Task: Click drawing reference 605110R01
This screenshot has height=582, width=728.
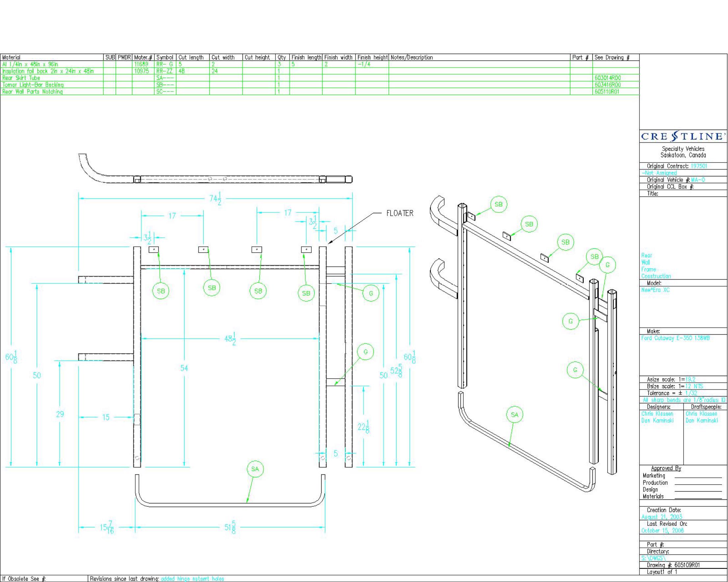Action: pos(607,91)
